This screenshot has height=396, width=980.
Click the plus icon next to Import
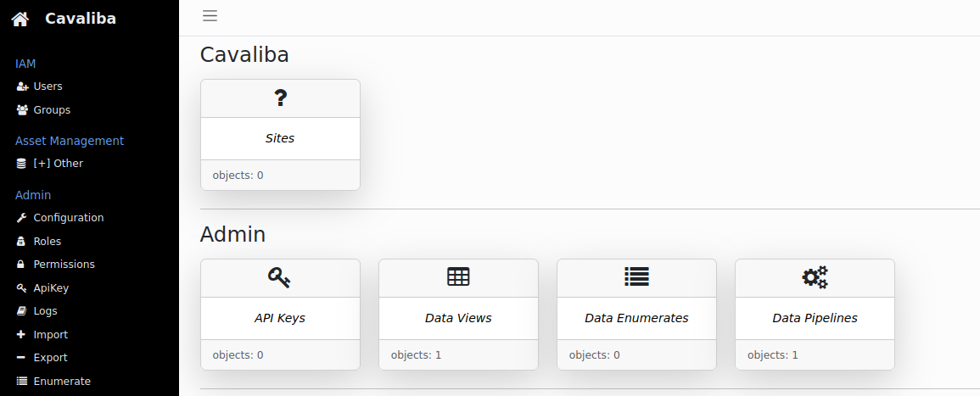coord(21,335)
